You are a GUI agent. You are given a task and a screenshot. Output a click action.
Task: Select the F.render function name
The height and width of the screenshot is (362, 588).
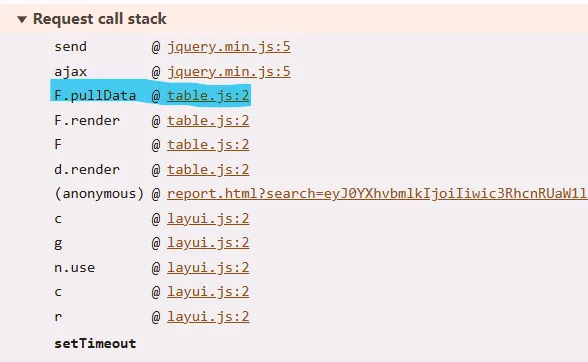click(87, 120)
